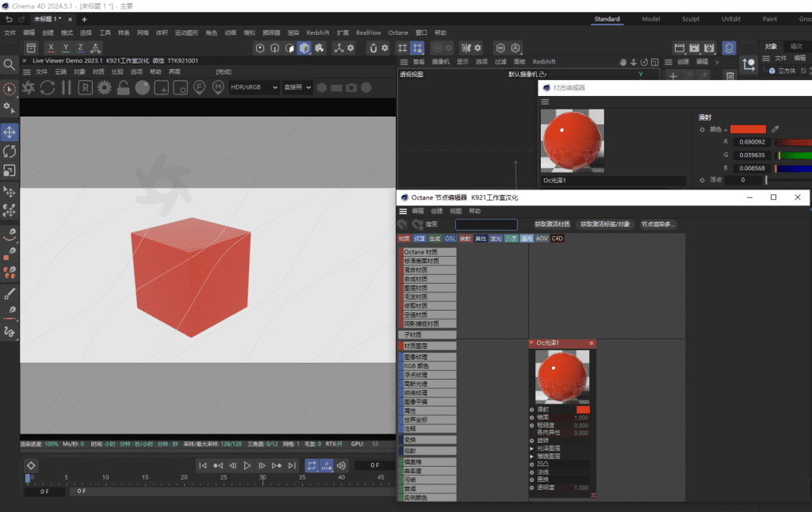Click the clapperboard with gear render settings
812x512 pixels.
tap(710, 48)
